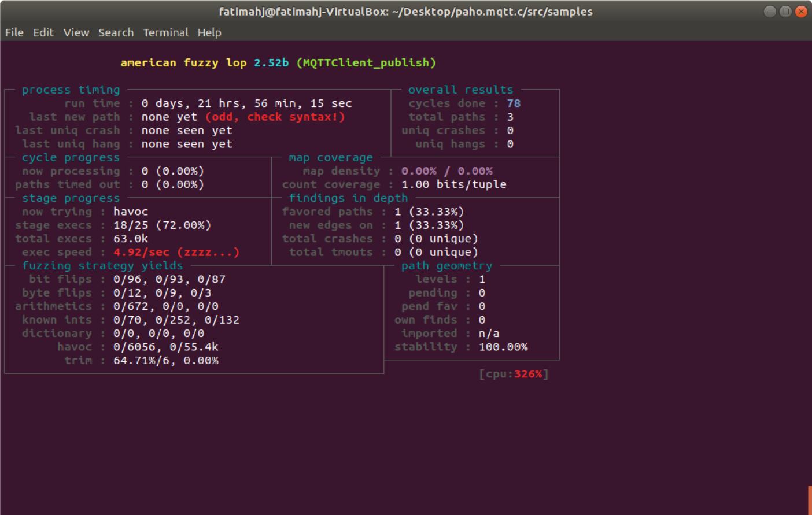Click the 'uniq hangs' label
Screen dimensions: 812x515
(x=450, y=144)
